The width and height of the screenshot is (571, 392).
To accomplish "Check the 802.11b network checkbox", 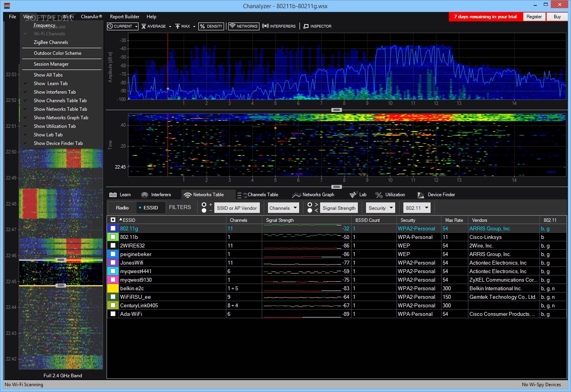I will [113, 237].
